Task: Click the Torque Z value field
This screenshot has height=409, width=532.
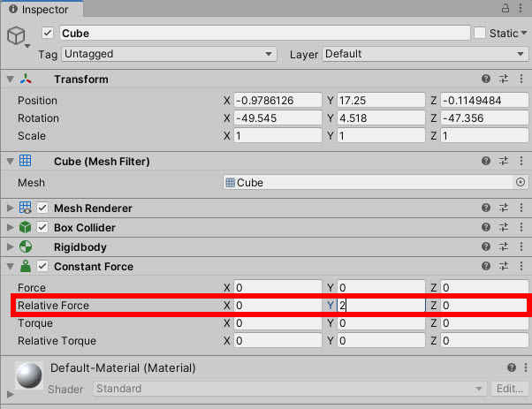Action: (x=484, y=322)
